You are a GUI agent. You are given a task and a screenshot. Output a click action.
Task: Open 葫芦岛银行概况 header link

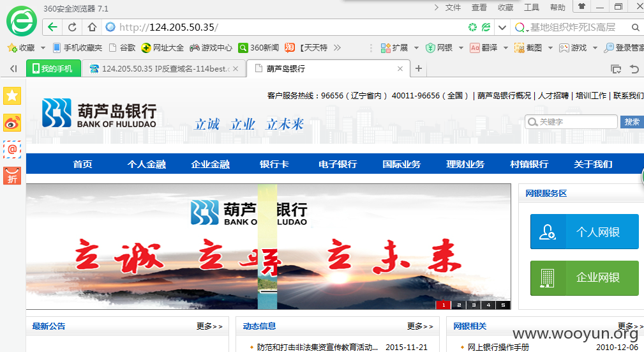(504, 95)
